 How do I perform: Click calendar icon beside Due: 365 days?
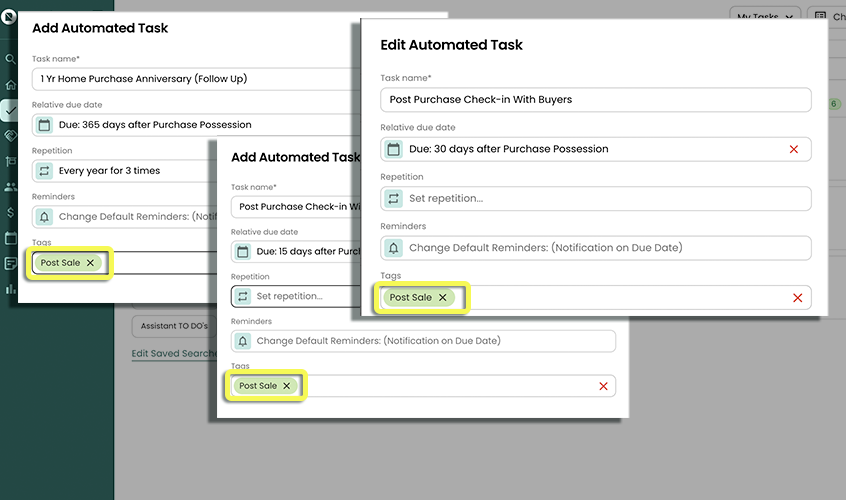[44, 125]
